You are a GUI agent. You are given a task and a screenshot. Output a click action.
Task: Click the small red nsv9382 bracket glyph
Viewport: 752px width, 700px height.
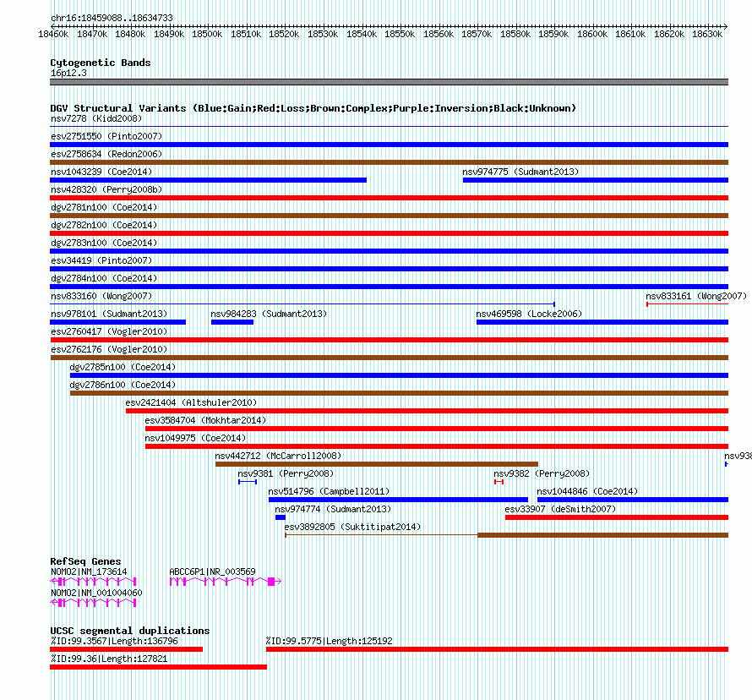pos(499,482)
